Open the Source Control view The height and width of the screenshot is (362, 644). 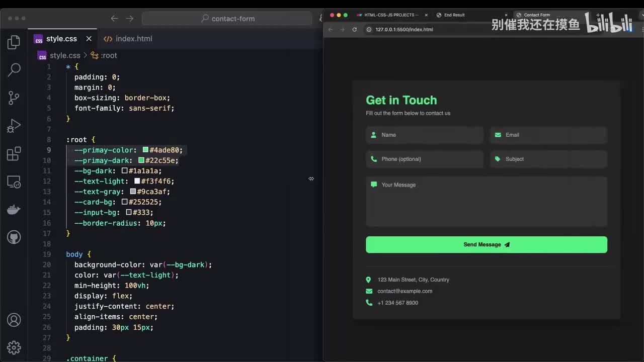click(x=14, y=98)
